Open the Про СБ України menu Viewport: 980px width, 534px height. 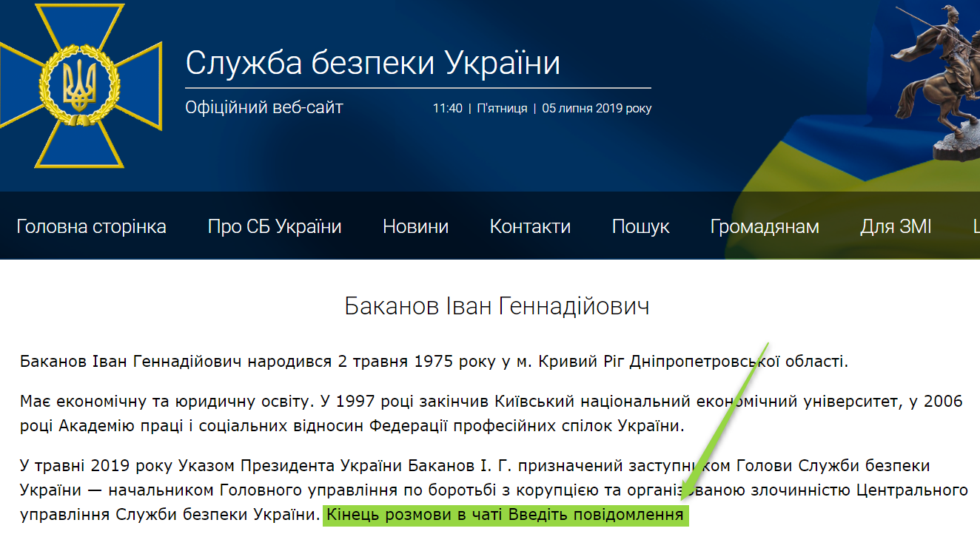click(275, 226)
